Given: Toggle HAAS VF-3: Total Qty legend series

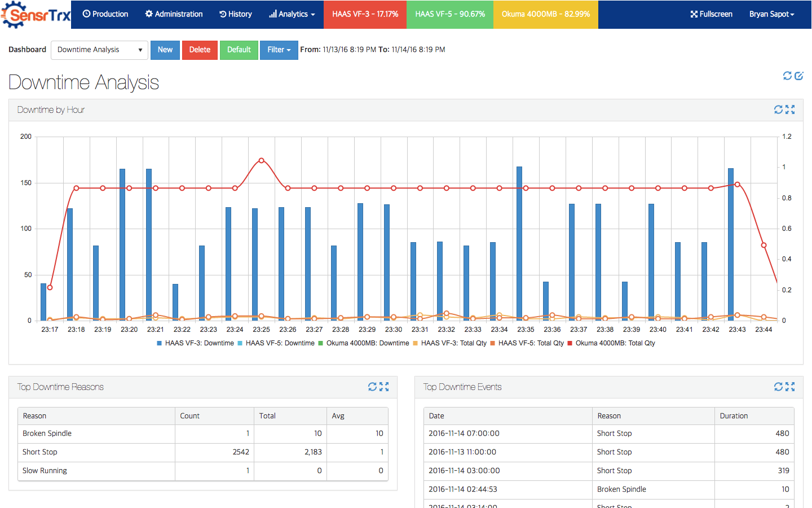Looking at the screenshot, I should pos(449,343).
